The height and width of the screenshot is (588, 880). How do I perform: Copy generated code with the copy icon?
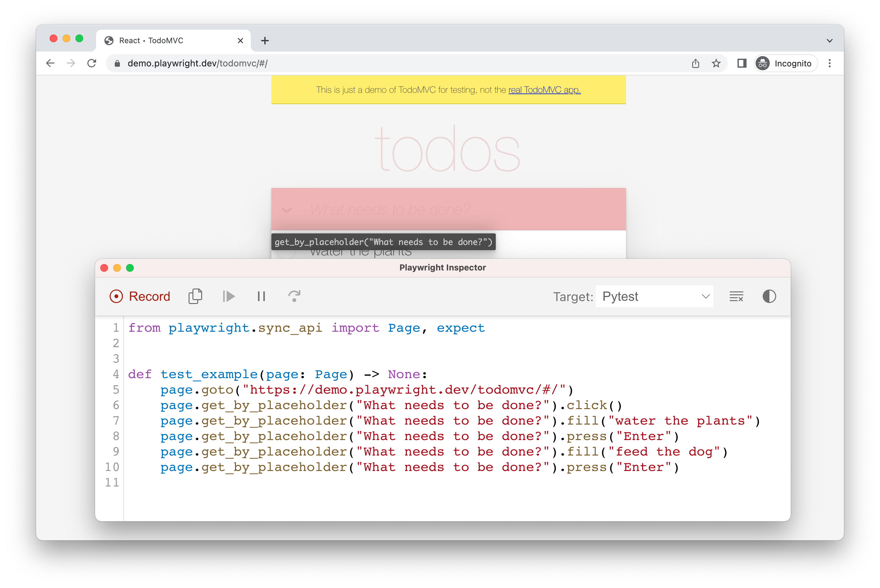195,296
